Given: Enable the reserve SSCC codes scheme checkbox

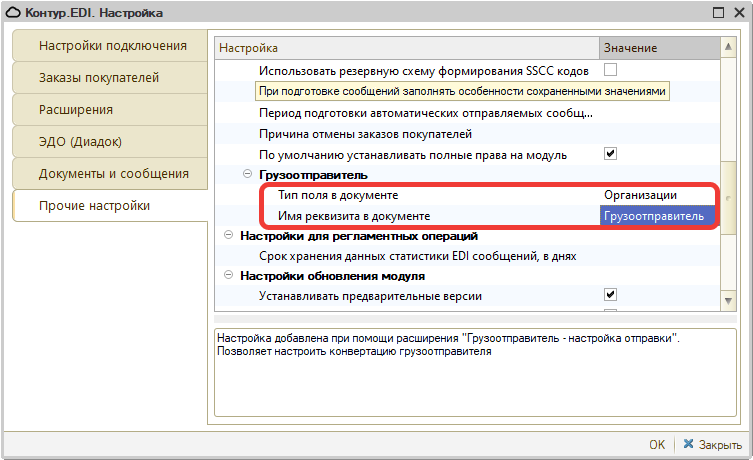Looking at the screenshot, I should (x=610, y=70).
